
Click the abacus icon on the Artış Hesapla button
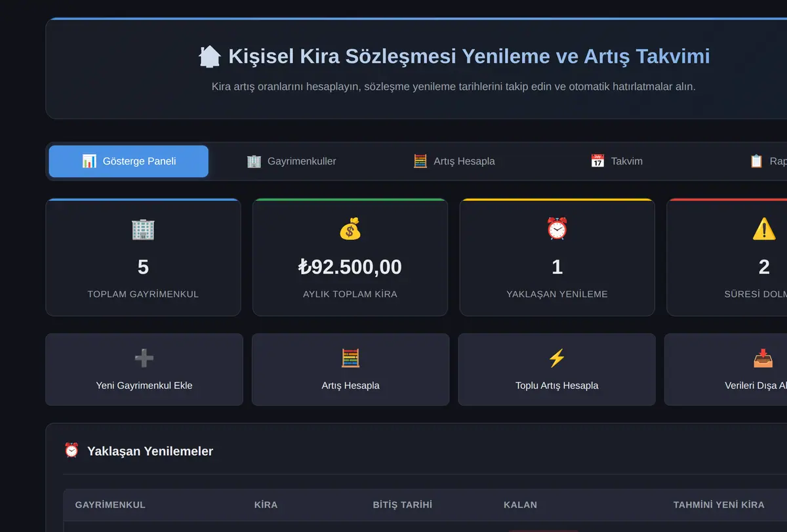tap(351, 358)
